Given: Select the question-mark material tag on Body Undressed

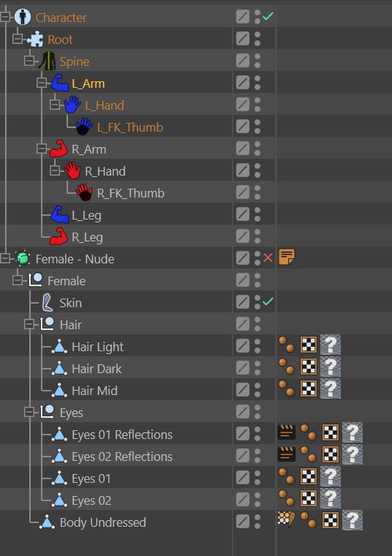Looking at the screenshot, I should [353, 521].
